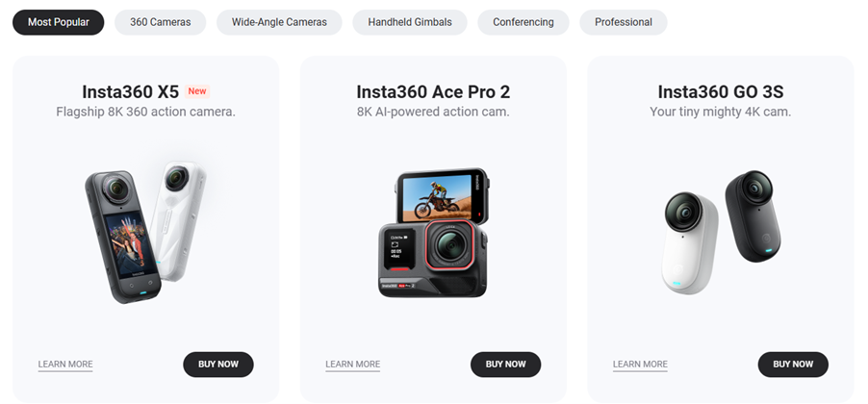Switch to the 360 Cameras tab
This screenshot has width=868, height=404.
(x=160, y=22)
